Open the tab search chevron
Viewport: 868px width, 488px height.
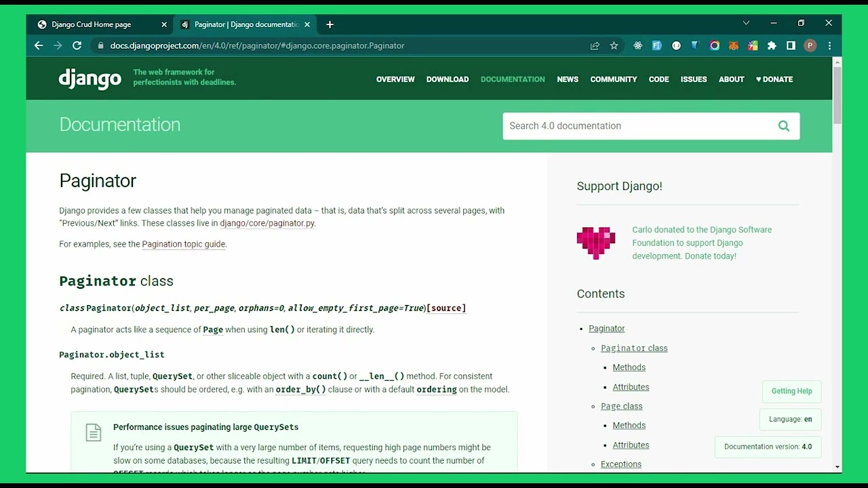point(746,23)
